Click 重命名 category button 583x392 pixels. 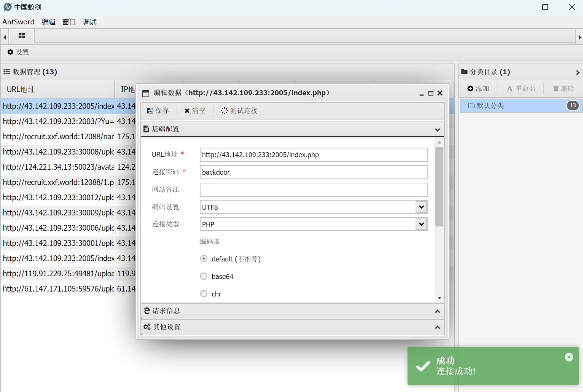[x=521, y=89]
